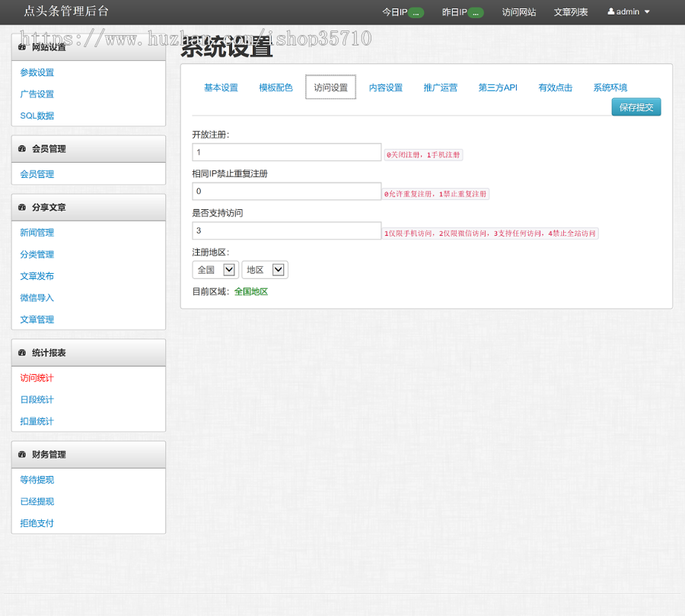Viewport: 685px width, 616px height.
Task: Open the 模板配色 tab
Action: (x=276, y=87)
